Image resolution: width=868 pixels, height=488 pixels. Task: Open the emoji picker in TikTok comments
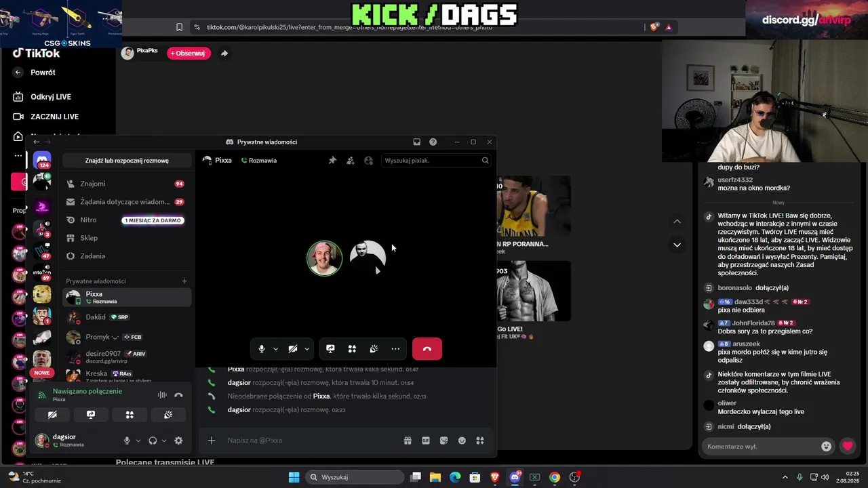point(826,447)
